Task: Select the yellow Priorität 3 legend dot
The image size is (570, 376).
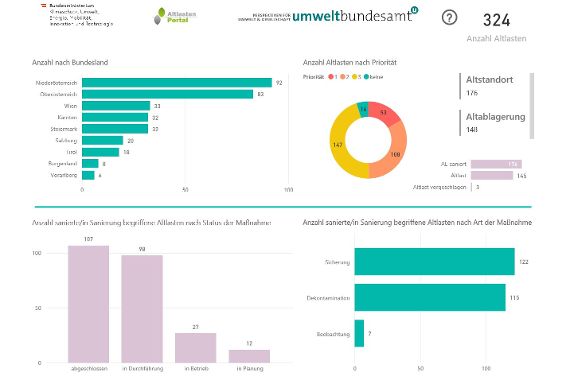Action: pos(354,77)
